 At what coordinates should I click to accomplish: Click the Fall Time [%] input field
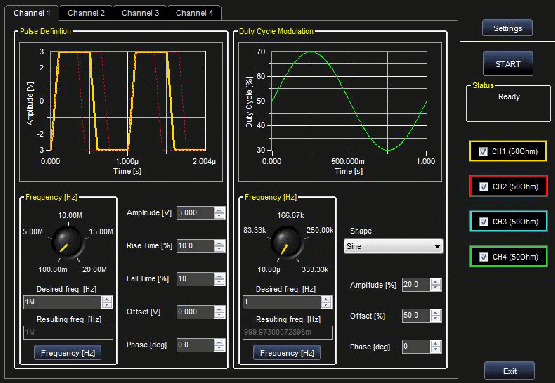[195, 279]
